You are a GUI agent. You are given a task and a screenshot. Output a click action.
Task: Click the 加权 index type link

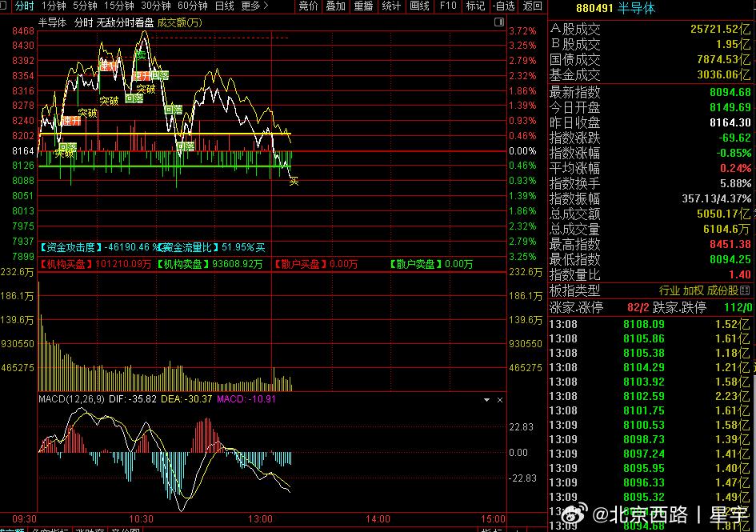694,291
